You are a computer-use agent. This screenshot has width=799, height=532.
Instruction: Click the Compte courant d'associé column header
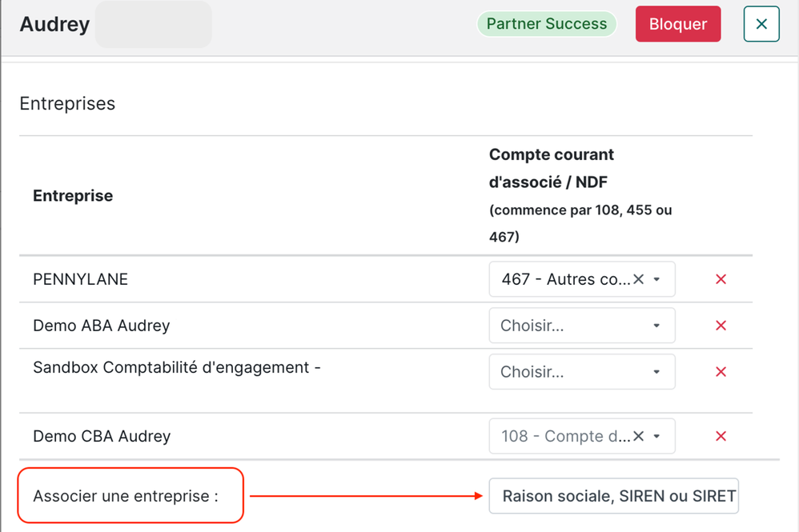point(552,168)
